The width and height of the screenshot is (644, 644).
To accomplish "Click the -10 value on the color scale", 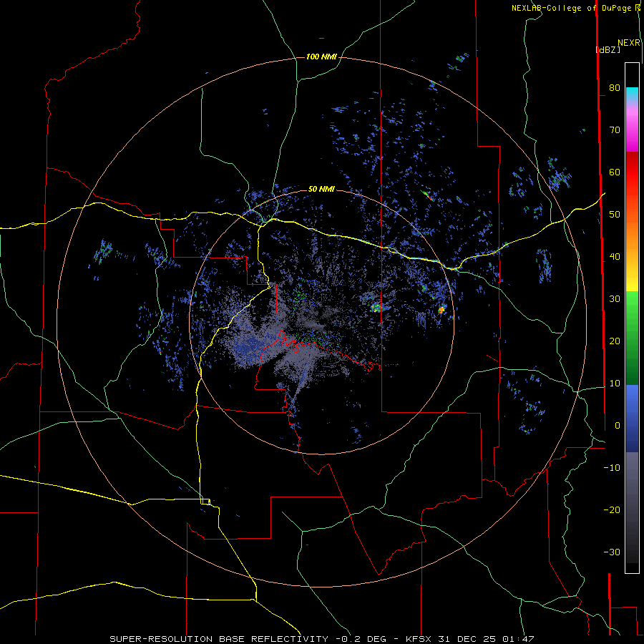I will point(612,468).
